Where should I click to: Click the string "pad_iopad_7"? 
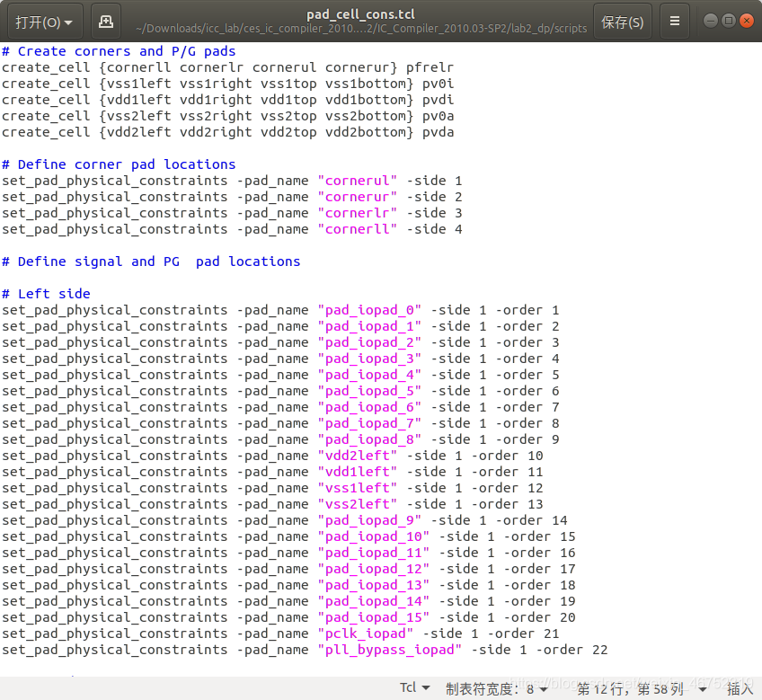pyautogui.click(x=369, y=423)
